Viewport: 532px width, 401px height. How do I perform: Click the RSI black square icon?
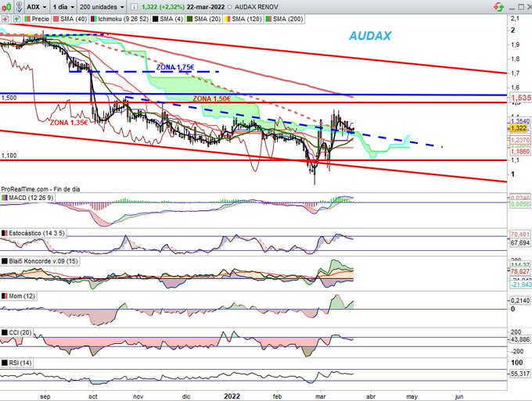click(5, 363)
